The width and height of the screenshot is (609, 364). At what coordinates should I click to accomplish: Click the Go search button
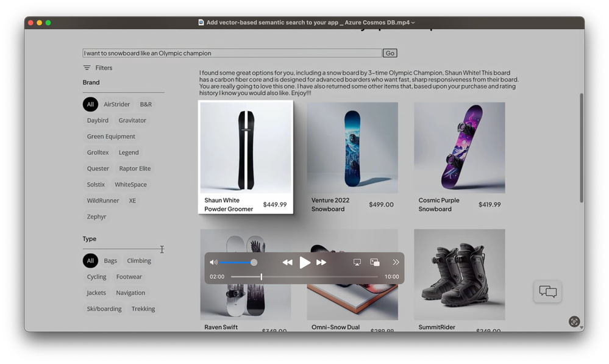coord(390,53)
